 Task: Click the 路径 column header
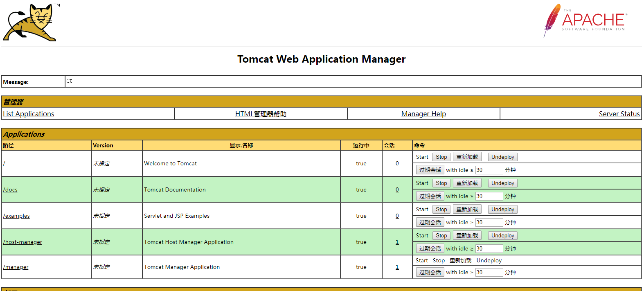tap(8, 145)
